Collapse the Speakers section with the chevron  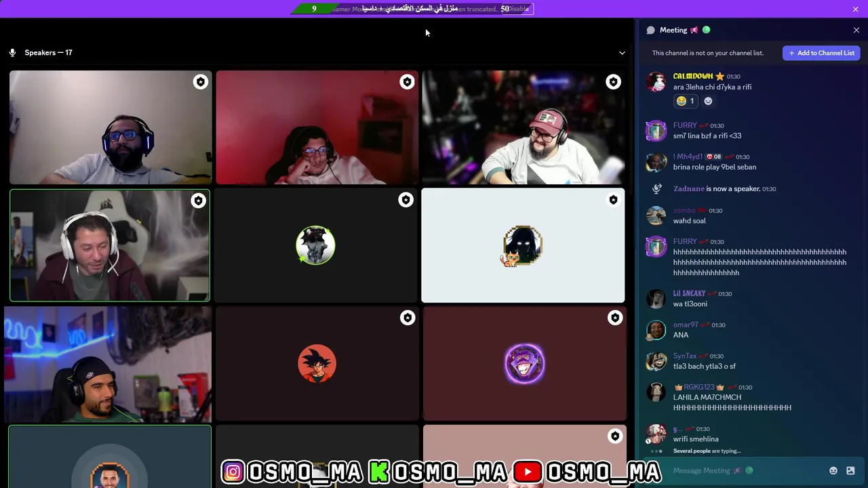622,53
